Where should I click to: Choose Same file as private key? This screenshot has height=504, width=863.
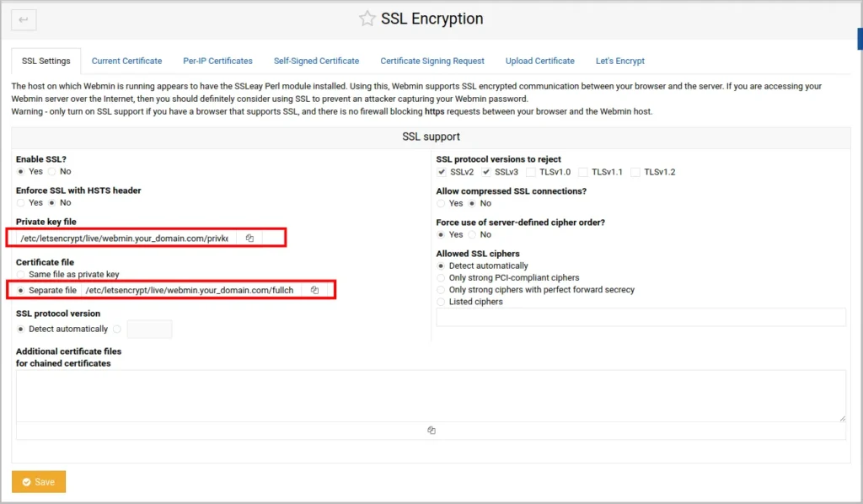[21, 275]
